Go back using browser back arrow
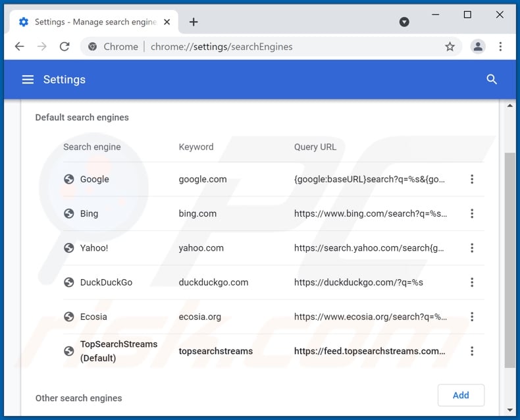This screenshot has width=520, height=420. pos(20,47)
